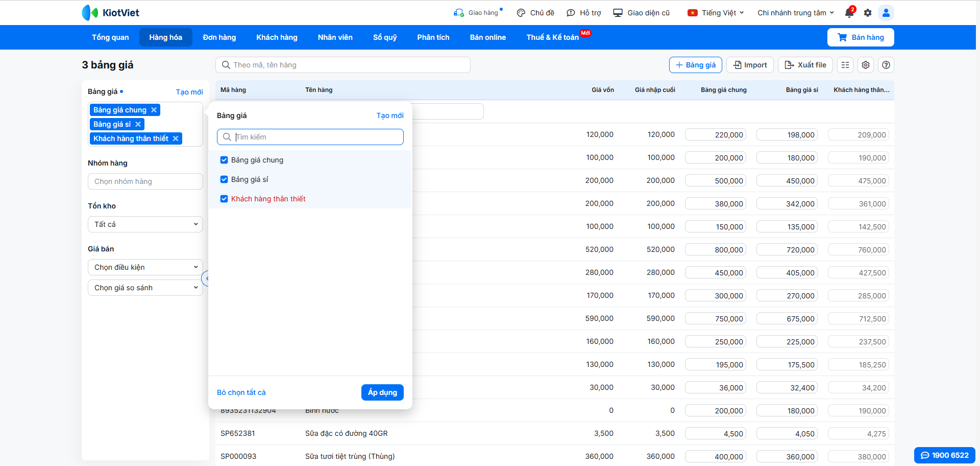Remove the 'Khách hàng thân thiết' tag
The height and width of the screenshot is (466, 980).
coord(176,138)
